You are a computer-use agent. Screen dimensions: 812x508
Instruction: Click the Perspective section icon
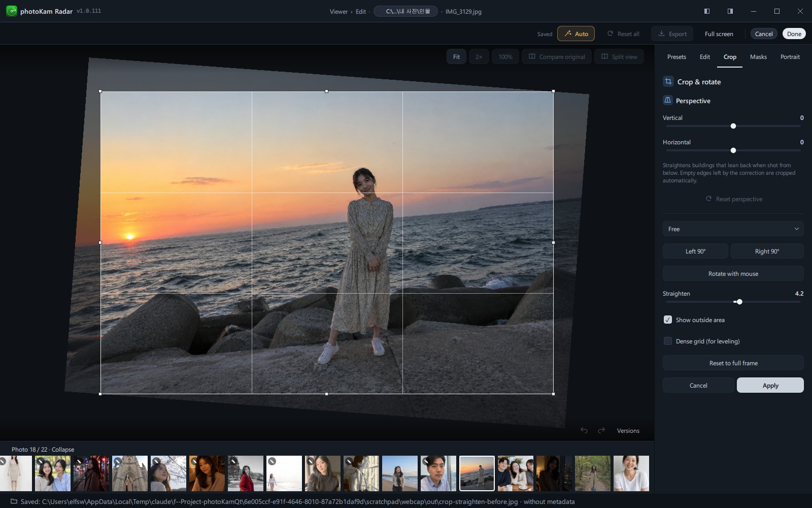pos(668,100)
